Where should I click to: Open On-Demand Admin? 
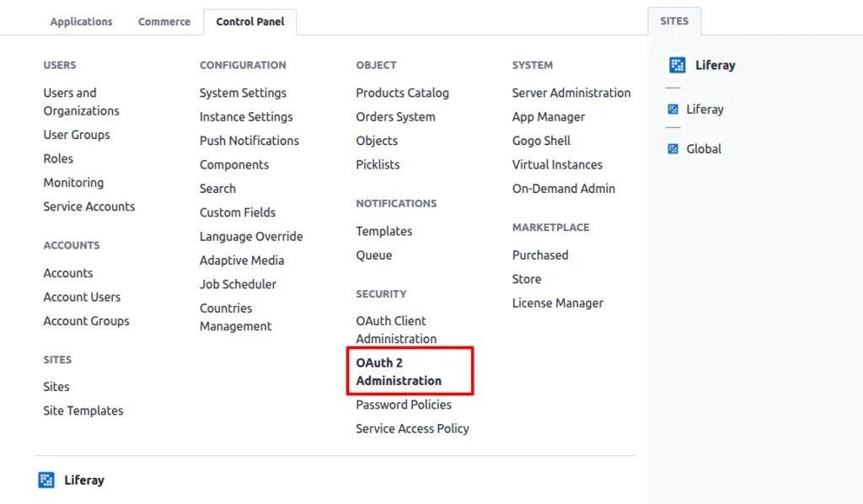click(564, 189)
